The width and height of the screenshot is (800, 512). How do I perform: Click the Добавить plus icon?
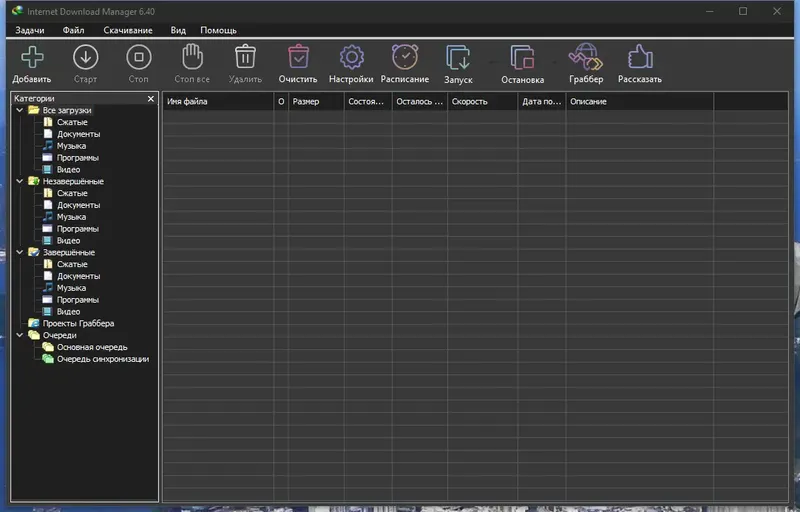[32, 57]
